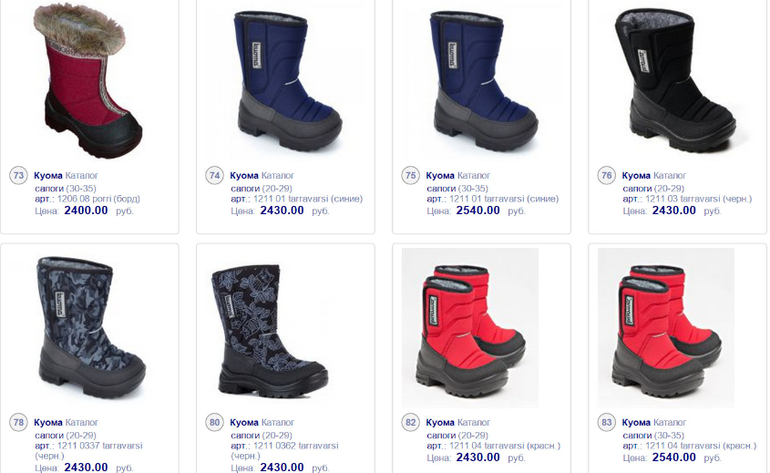Open red boots photo for item 82
Screen dimensions: 770x473
tap(470, 328)
